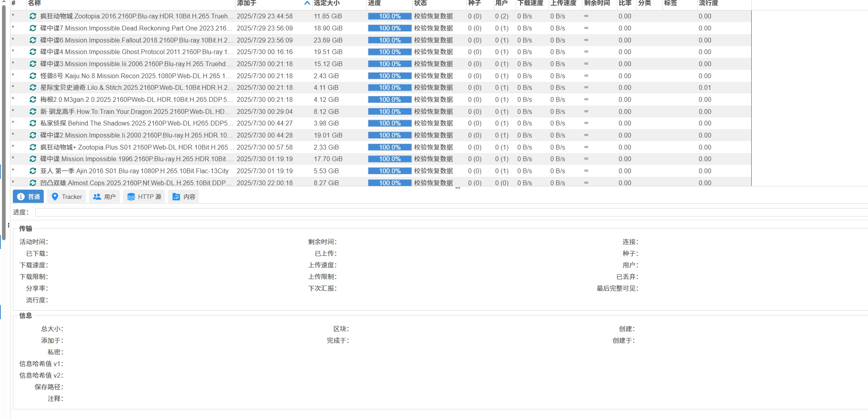This screenshot has height=419, width=868.
Task: Click status icon of 碟中谍3 torrent
Action: pos(33,64)
